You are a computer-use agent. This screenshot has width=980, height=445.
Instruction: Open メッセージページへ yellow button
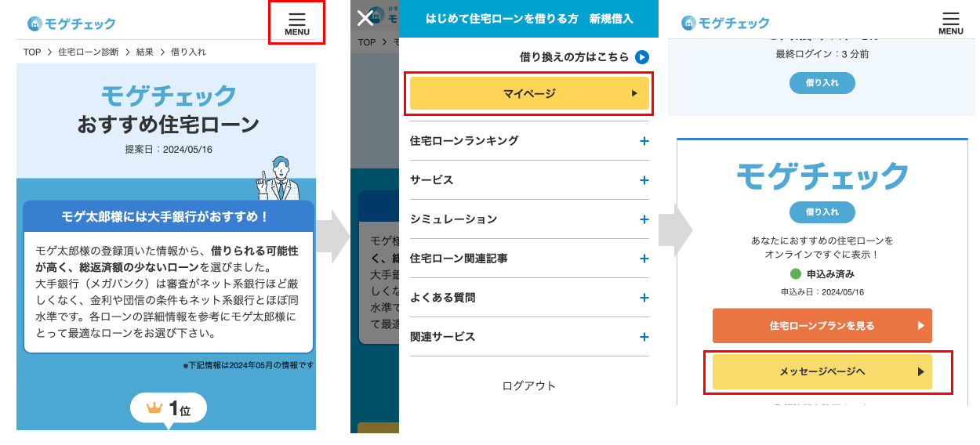(x=822, y=372)
